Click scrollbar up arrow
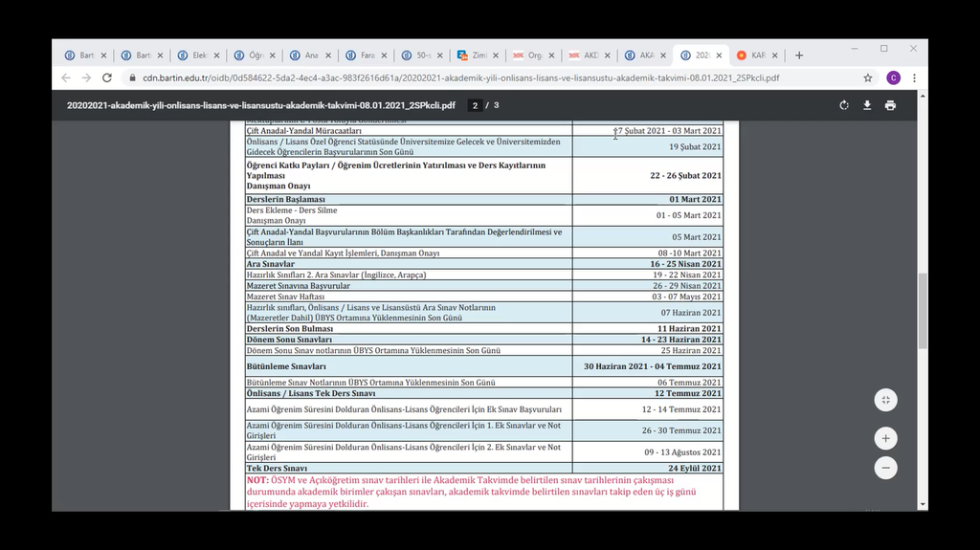 point(923,96)
